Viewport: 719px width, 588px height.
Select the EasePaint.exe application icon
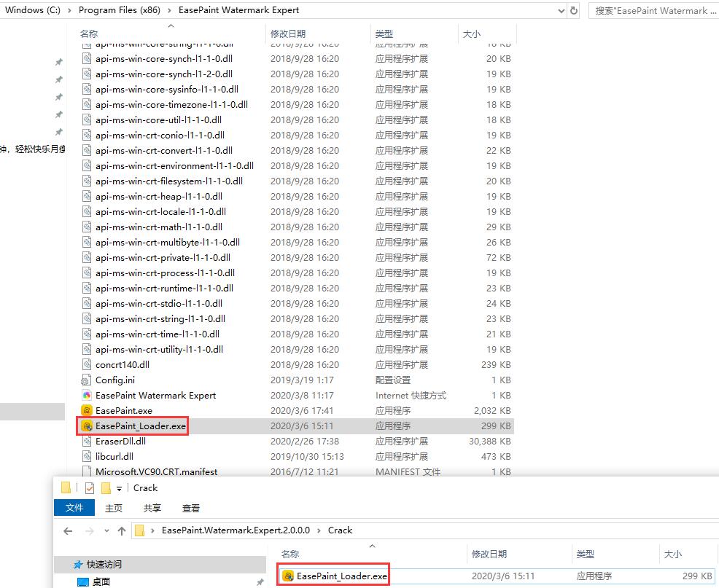87,411
